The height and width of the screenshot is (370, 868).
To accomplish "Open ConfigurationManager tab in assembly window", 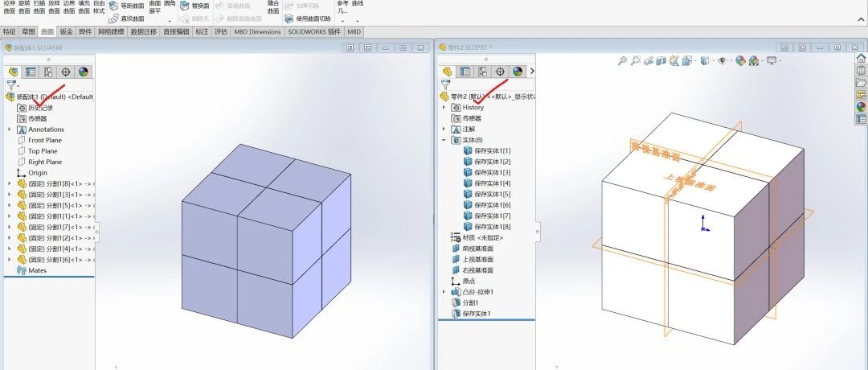I will (49, 72).
